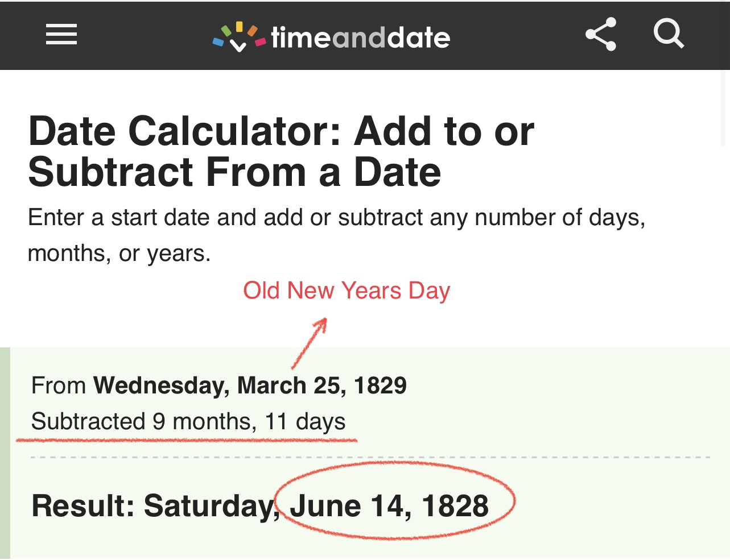Click the Date Calculator page heading

click(x=281, y=151)
